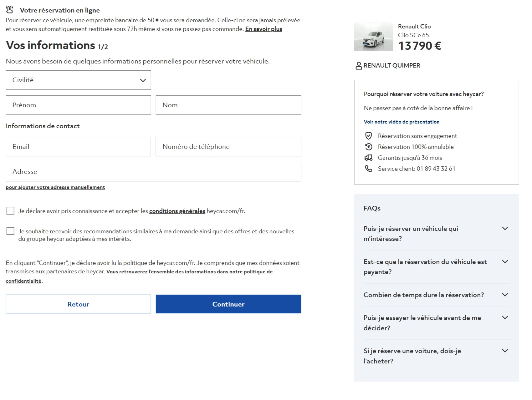This screenshot has height=400, width=532.
Task: Click the 'FAQs' heading
Action: coord(372,208)
